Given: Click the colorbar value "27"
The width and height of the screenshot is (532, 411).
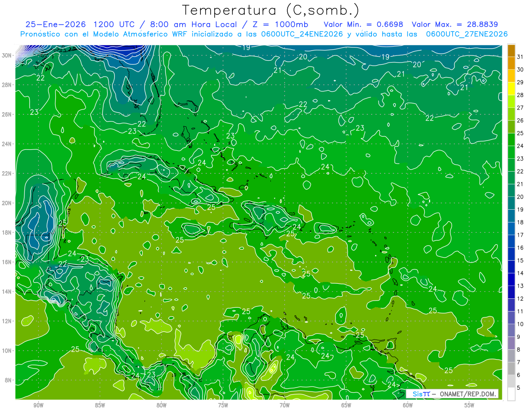Looking at the screenshot, I should (x=520, y=108).
